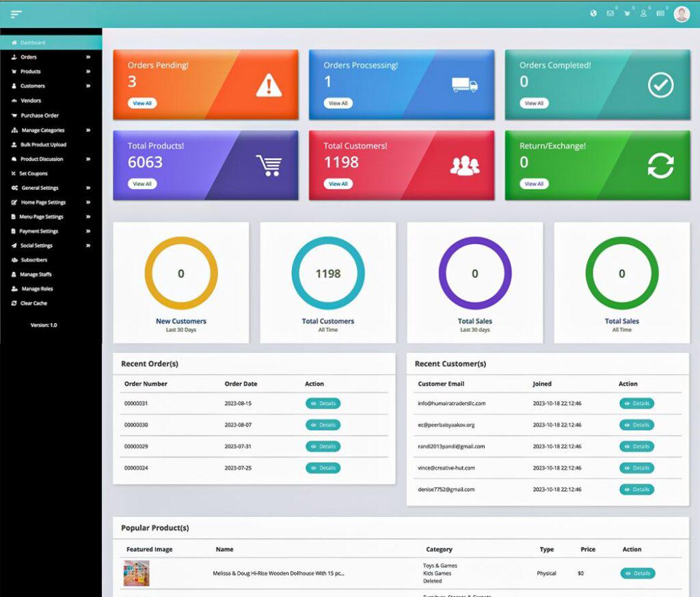Open the admin profile avatar
This screenshot has height=597, width=700.
coord(681,14)
